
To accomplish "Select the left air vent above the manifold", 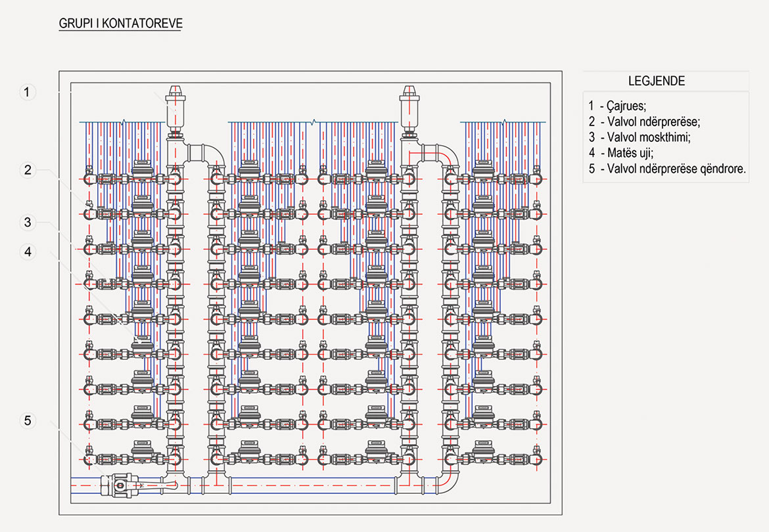I will point(175,107).
